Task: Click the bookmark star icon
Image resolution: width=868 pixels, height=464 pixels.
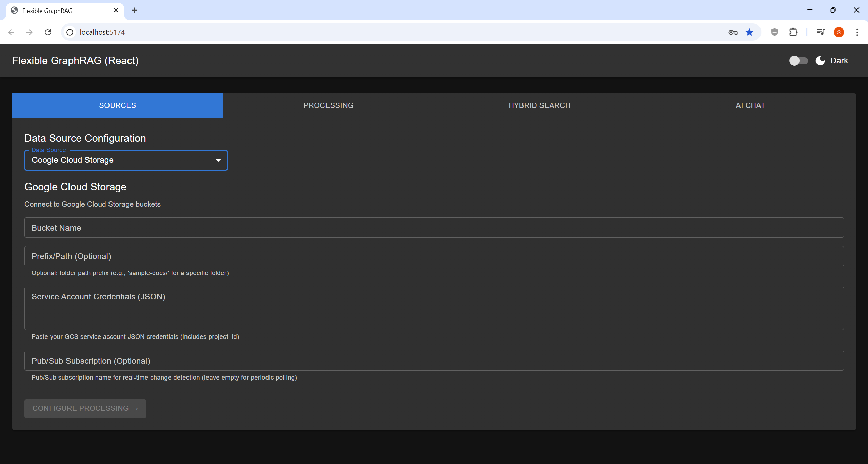Action: (x=749, y=32)
